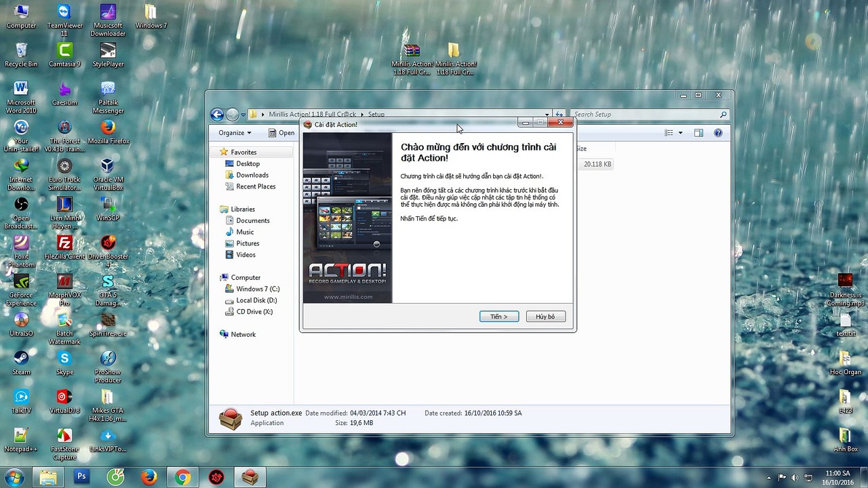Open Firefox from the taskbar
868x488 pixels.
click(x=149, y=477)
